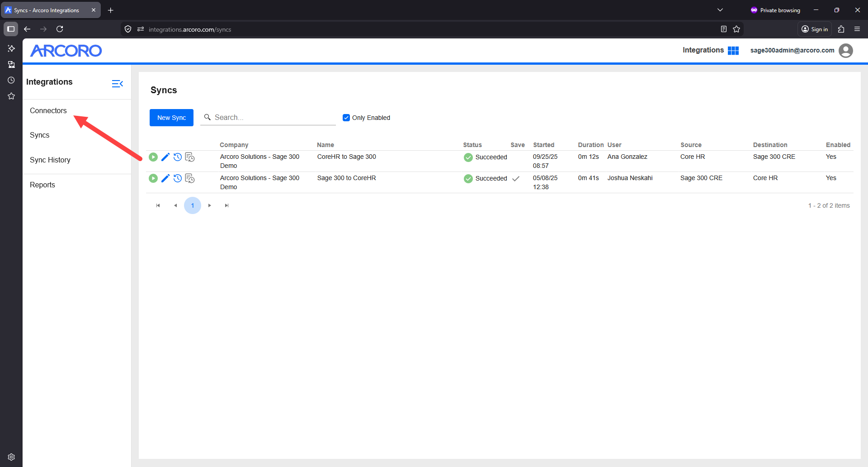
Task: Open Reports in the sidebar
Action: (42, 185)
